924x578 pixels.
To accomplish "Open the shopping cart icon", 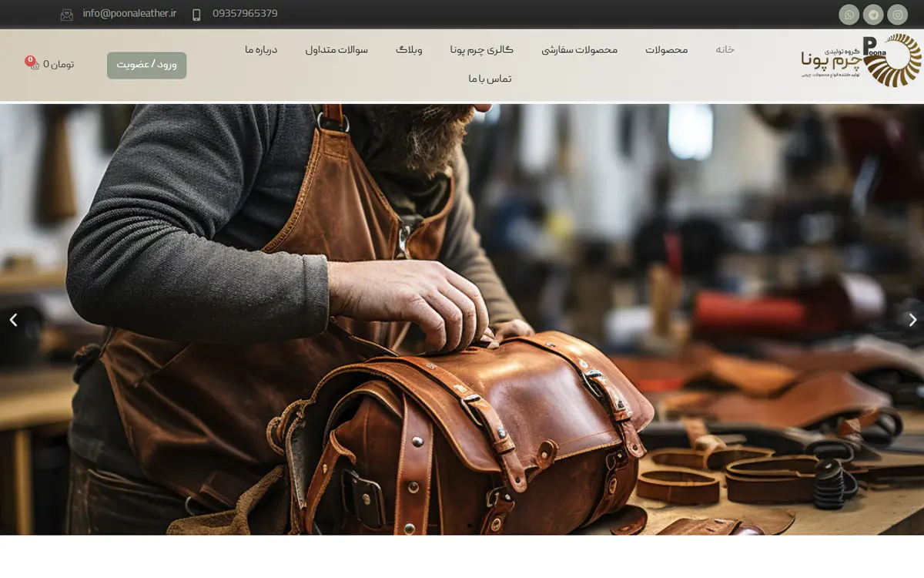I will click(x=33, y=64).
